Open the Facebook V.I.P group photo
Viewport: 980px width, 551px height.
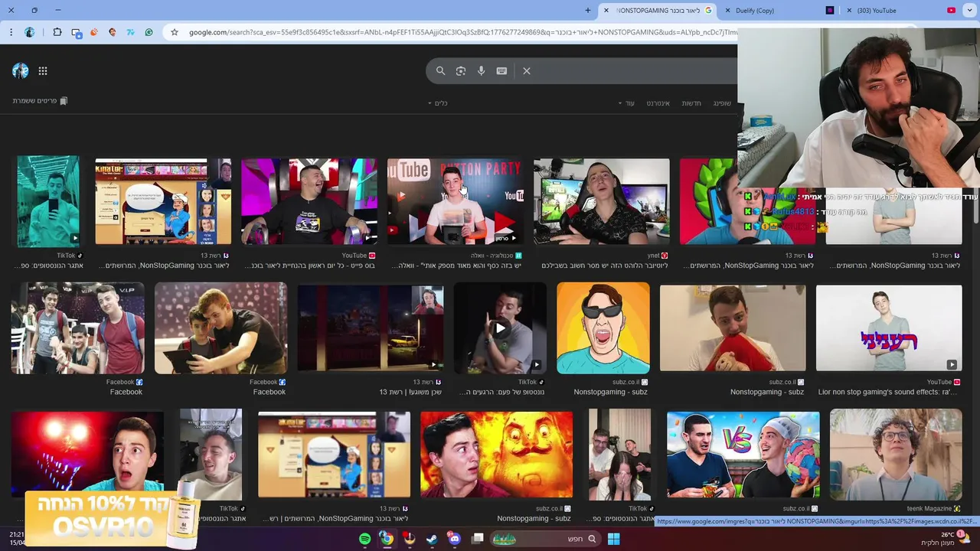(77, 328)
